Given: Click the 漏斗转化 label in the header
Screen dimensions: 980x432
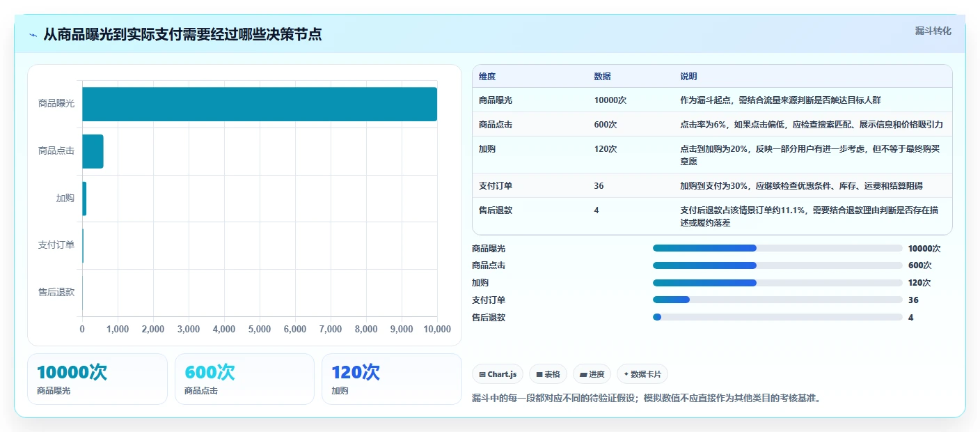Looking at the screenshot, I should click(x=933, y=31).
